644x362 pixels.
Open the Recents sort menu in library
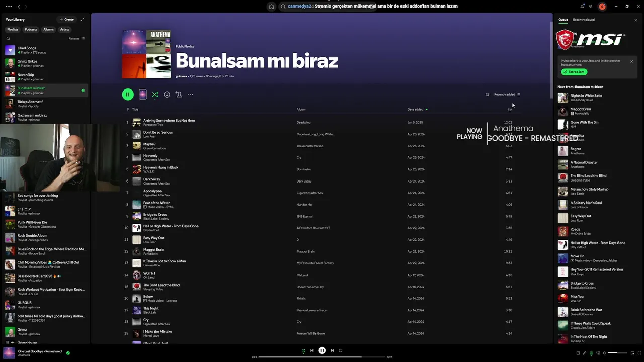tap(76, 38)
